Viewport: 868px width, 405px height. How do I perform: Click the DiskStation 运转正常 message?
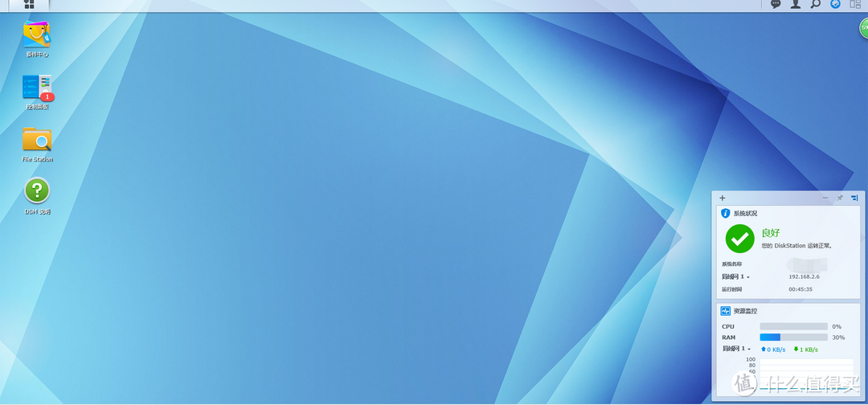796,246
